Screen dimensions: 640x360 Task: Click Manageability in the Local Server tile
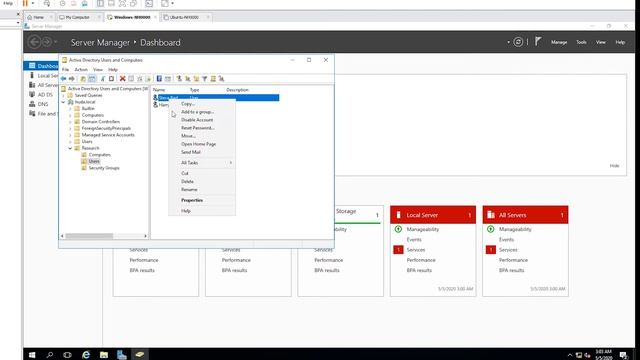point(422,229)
